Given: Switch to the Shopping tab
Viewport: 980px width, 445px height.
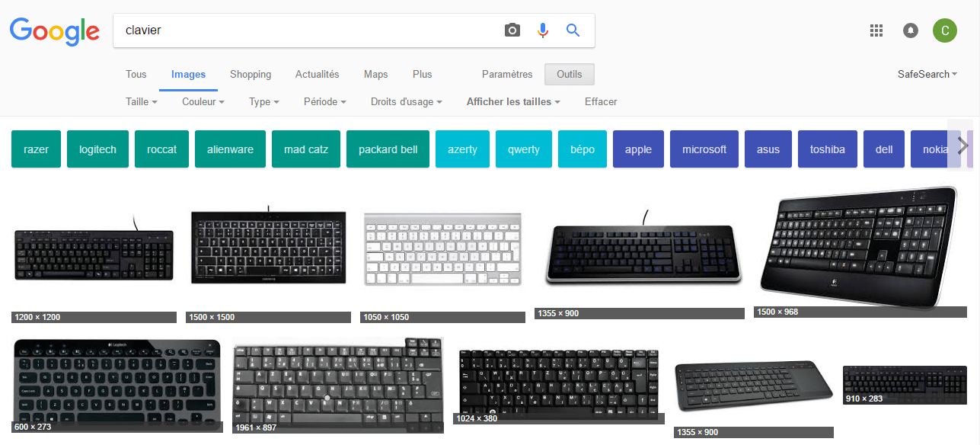Looking at the screenshot, I should pos(251,75).
